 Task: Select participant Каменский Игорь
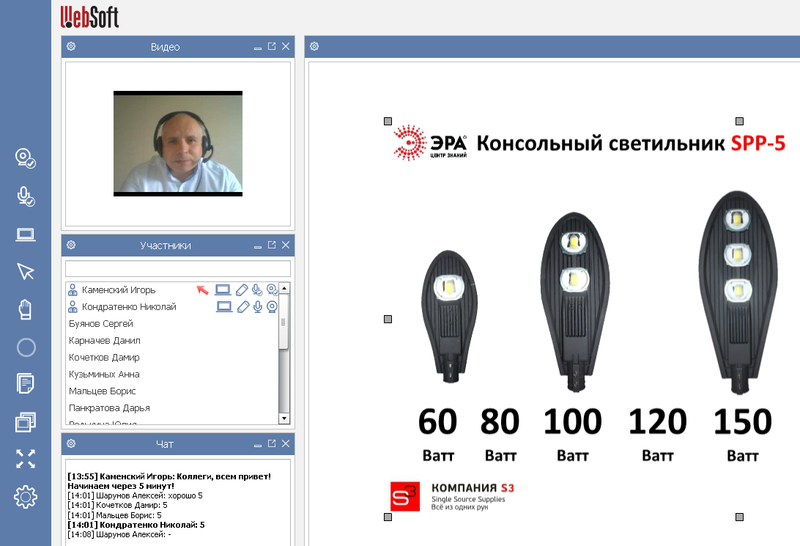118,290
